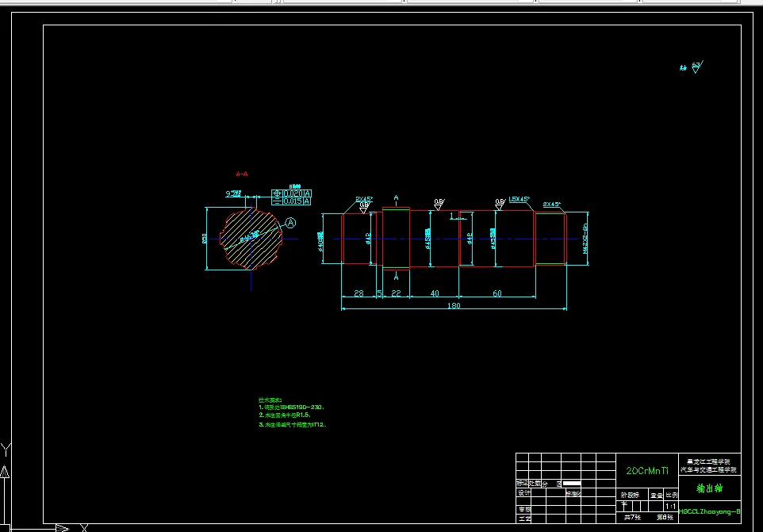
Task: Click the 共7张 sheet count cell
Action: pos(632,518)
